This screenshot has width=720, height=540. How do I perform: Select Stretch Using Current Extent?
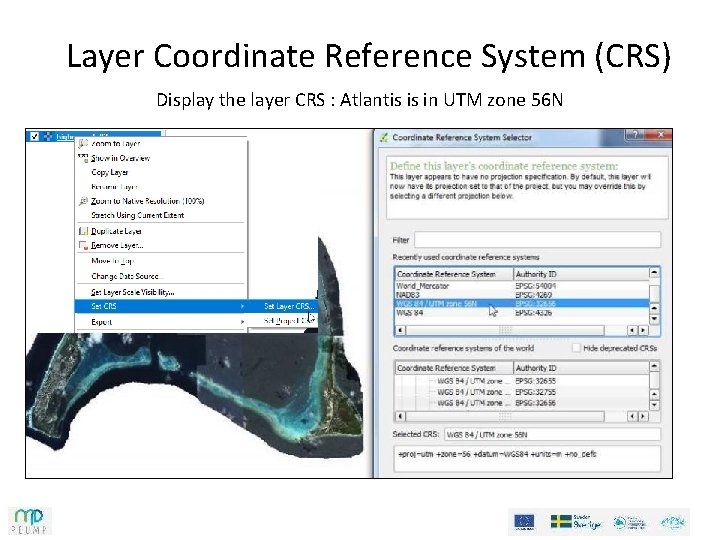[x=161, y=215]
